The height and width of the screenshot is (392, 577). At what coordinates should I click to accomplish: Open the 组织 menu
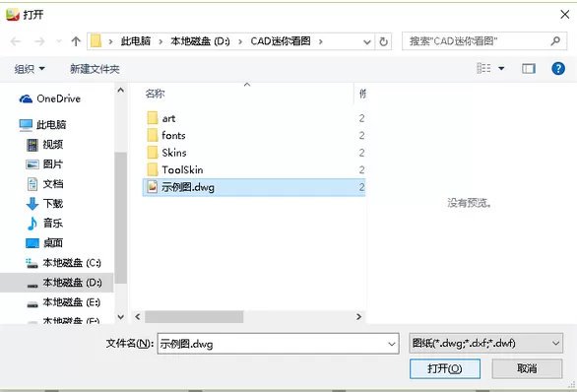click(x=30, y=69)
